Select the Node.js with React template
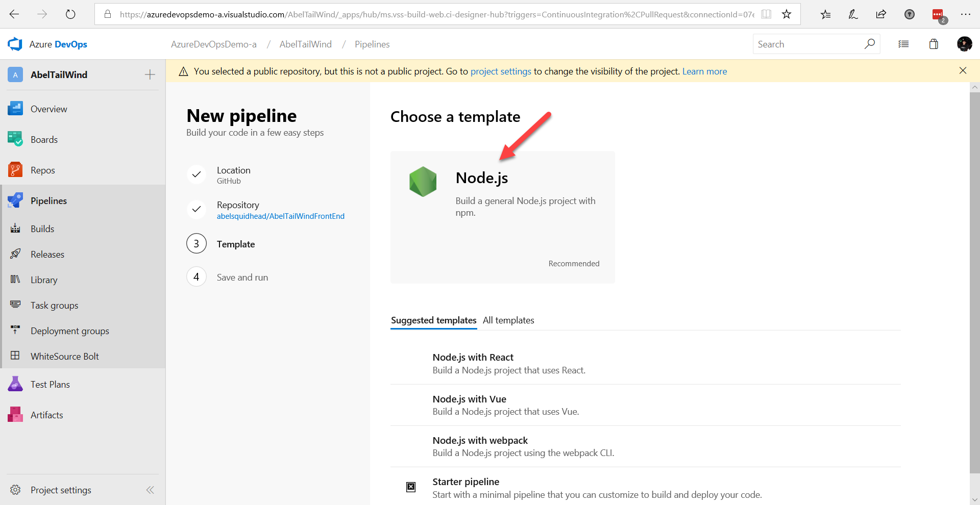Image resolution: width=980 pixels, height=505 pixels. pyautogui.click(x=646, y=364)
